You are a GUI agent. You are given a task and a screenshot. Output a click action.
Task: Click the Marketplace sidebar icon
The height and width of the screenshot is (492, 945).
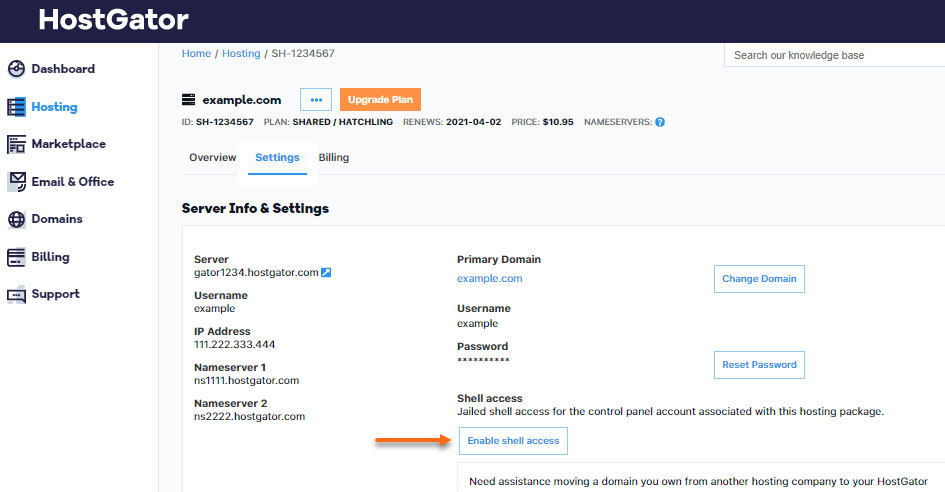click(16, 144)
